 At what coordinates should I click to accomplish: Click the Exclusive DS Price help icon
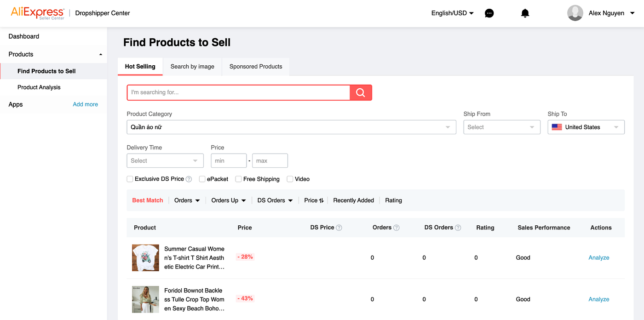(189, 179)
